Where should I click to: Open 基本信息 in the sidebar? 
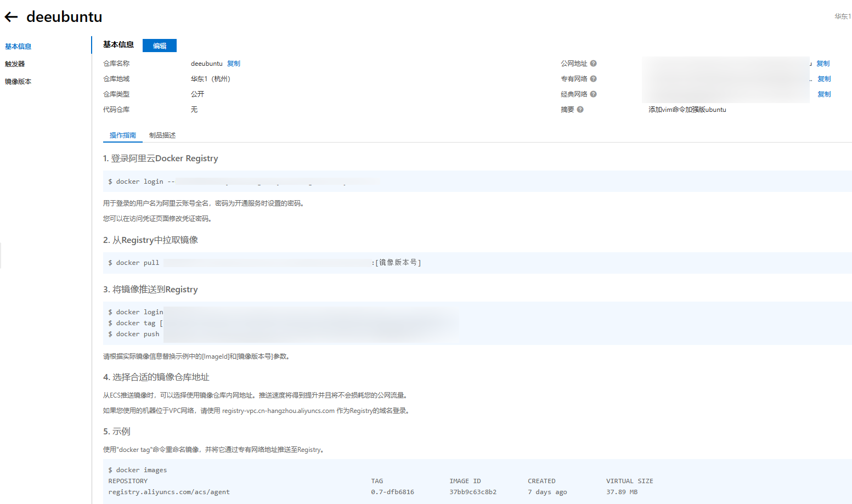18,47
